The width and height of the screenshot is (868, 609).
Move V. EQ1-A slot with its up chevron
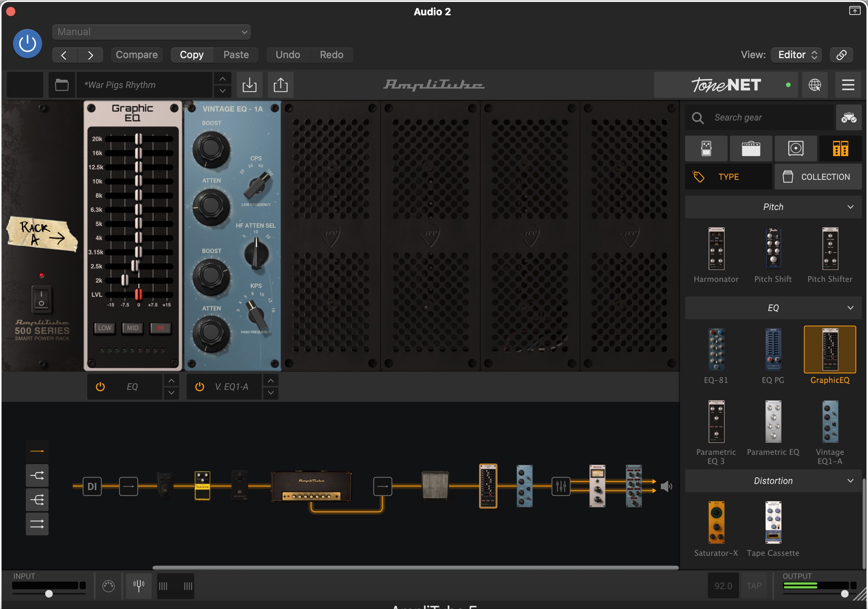[271, 381]
